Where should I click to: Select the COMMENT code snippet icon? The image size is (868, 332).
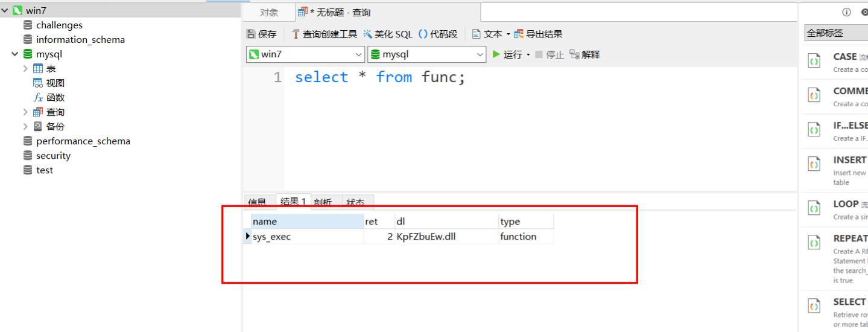(814, 95)
